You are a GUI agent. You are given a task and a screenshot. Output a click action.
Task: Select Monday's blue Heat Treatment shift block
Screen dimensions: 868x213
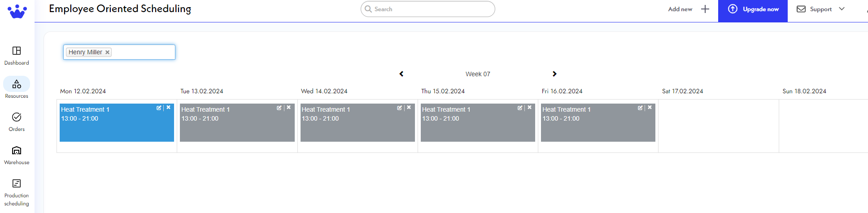[x=117, y=130]
